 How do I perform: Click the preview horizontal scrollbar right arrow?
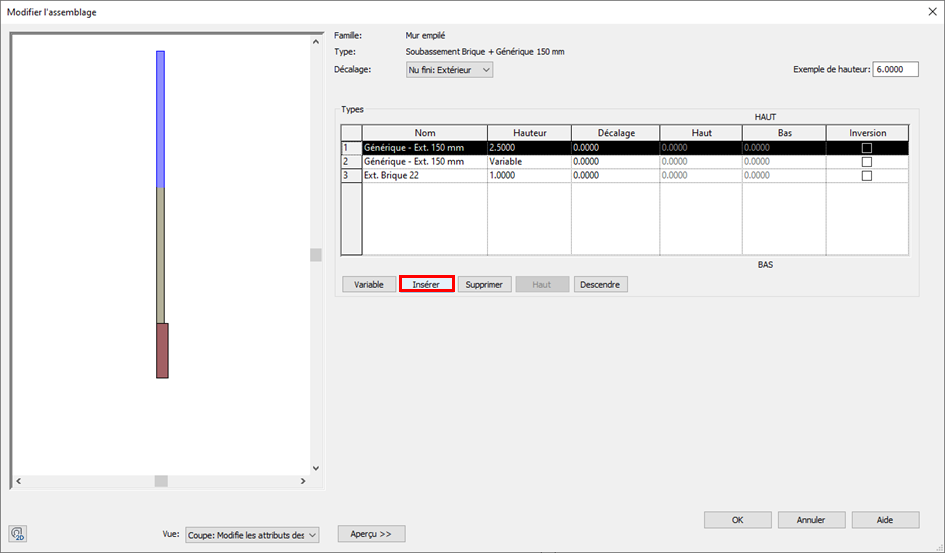pyautogui.click(x=303, y=481)
